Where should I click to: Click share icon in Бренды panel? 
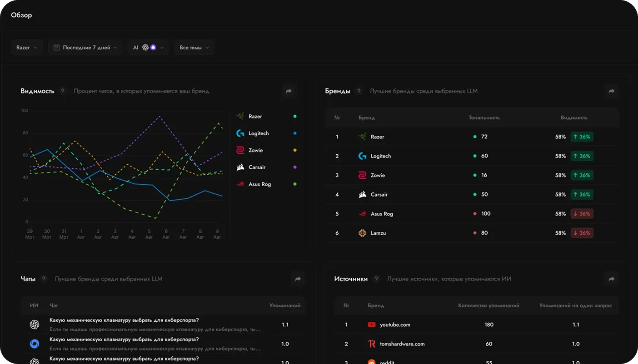click(612, 91)
